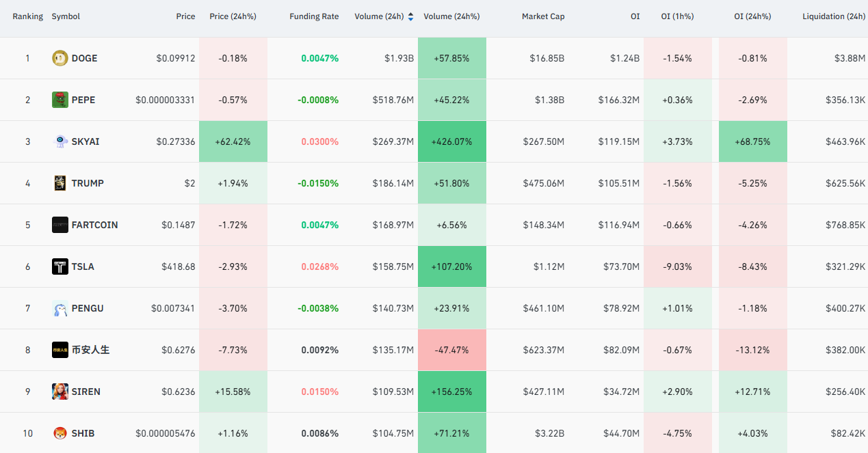The width and height of the screenshot is (868, 453).
Task: Select the TRUMP coin icon
Action: tap(60, 183)
